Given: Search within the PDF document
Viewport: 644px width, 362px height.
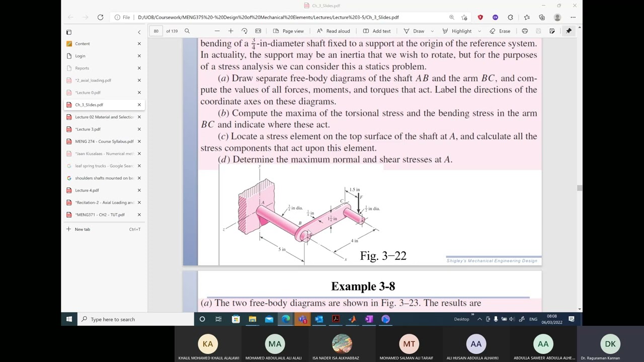Looking at the screenshot, I should [x=187, y=31].
